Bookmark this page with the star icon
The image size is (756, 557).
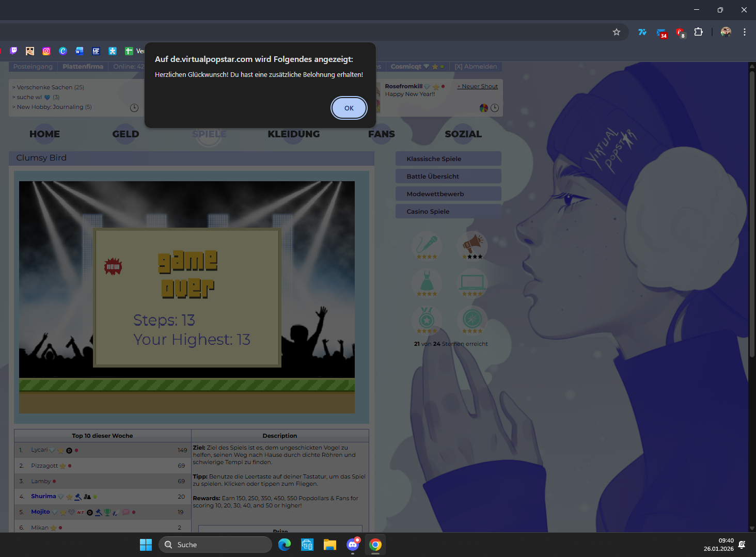pyautogui.click(x=617, y=32)
